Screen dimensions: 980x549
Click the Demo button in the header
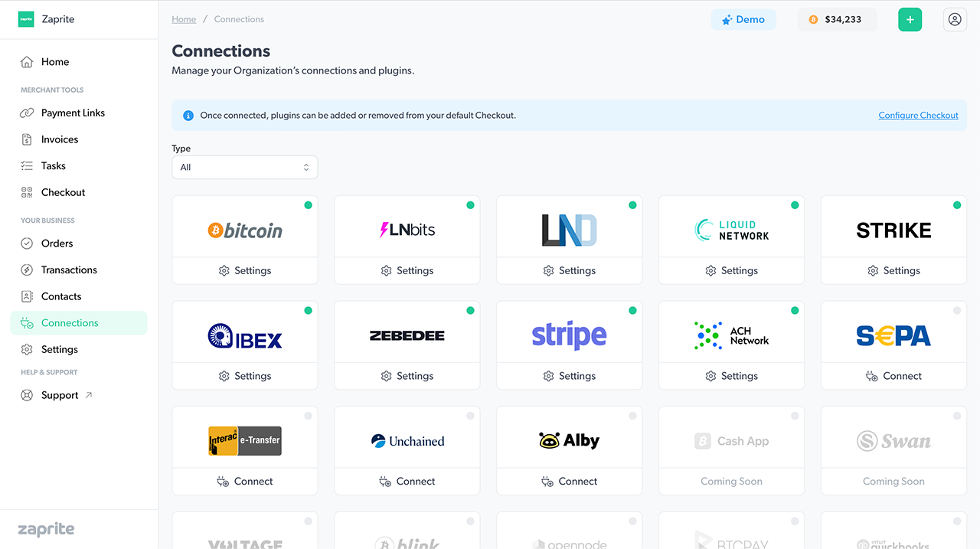click(x=743, y=20)
